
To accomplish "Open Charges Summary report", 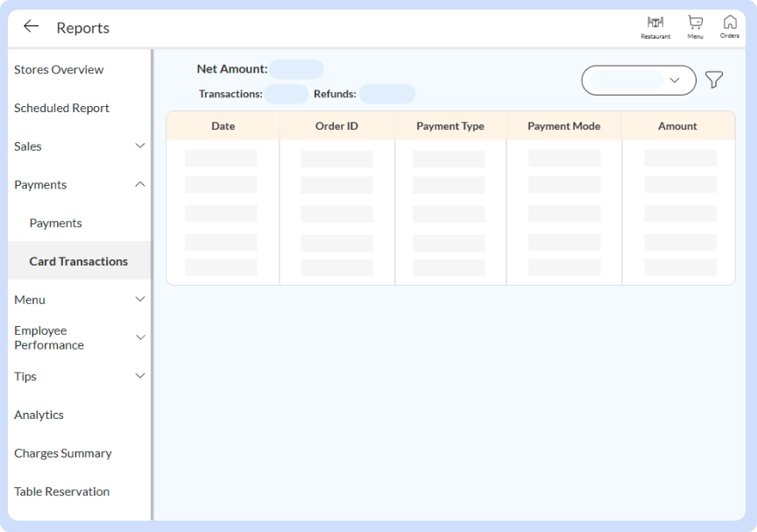I will coord(62,453).
